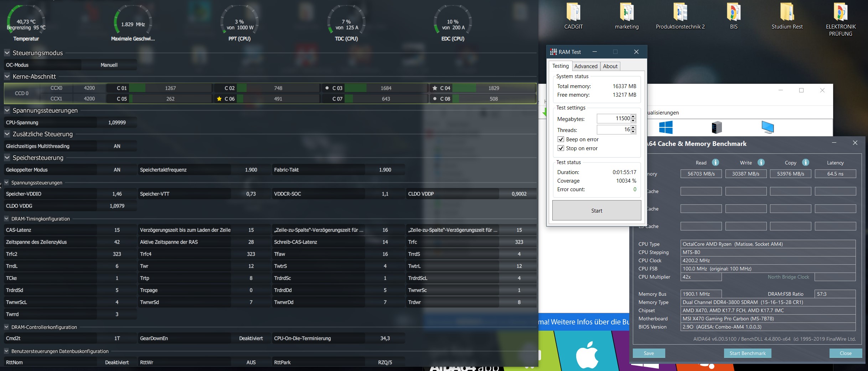Open the marketing desktop folder icon
The height and width of the screenshot is (371, 868).
point(627,12)
